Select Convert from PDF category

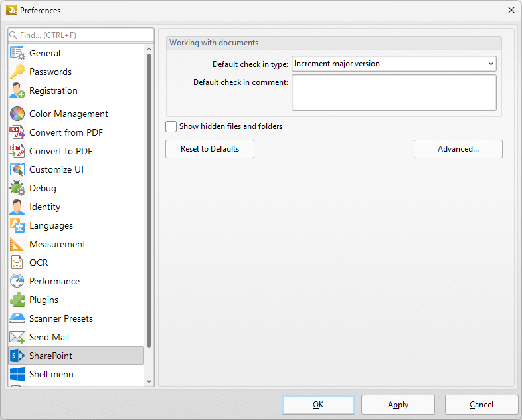click(76, 132)
